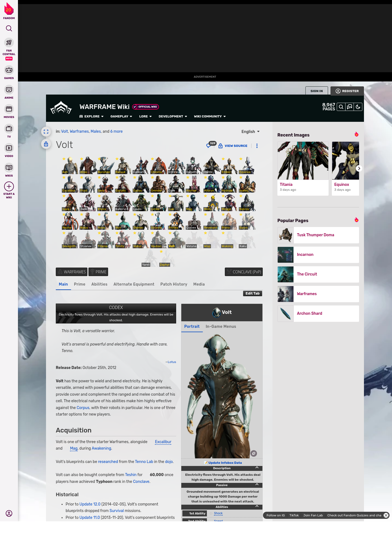Click the CONCLAVE (PvP) button
Screen dimensions: 392x545
click(x=244, y=272)
